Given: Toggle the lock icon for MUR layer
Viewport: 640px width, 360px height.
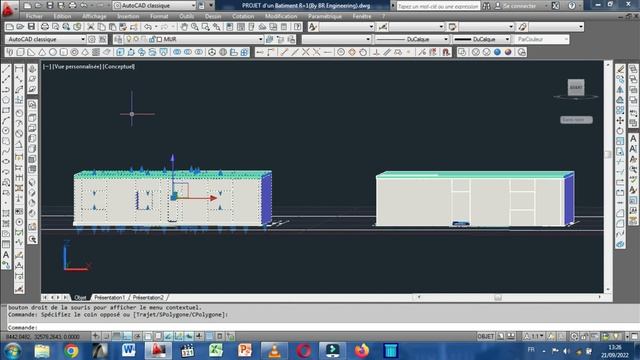Looking at the screenshot, I should point(152,39).
